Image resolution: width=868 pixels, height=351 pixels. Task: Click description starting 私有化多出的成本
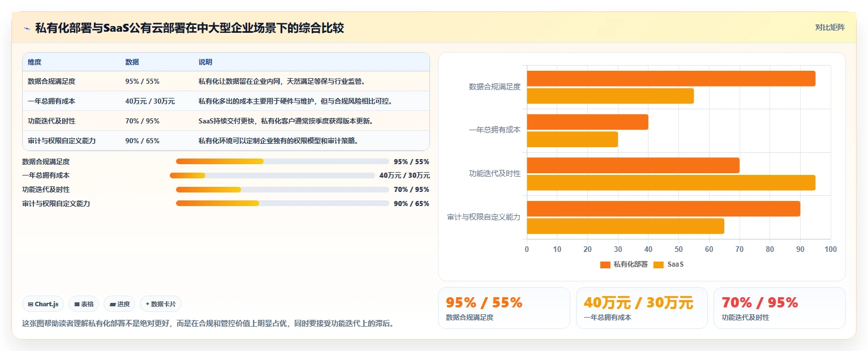295,101
